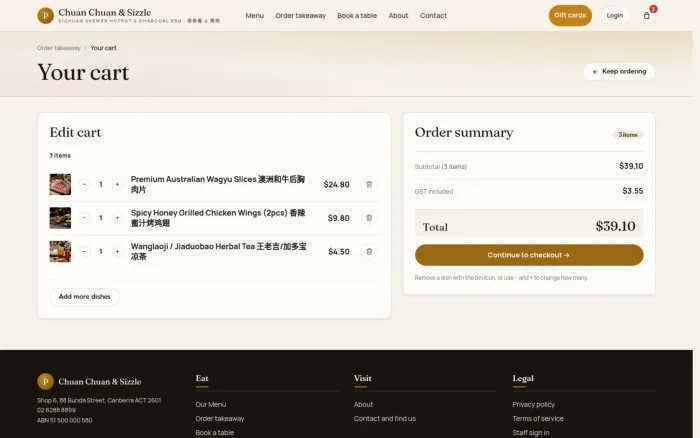Click the Premium Australian Wagyu Slices name
The image size is (700, 438).
tap(218, 184)
